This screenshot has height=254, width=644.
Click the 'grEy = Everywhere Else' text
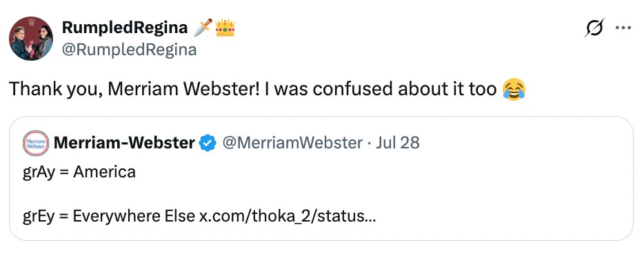click(109, 216)
